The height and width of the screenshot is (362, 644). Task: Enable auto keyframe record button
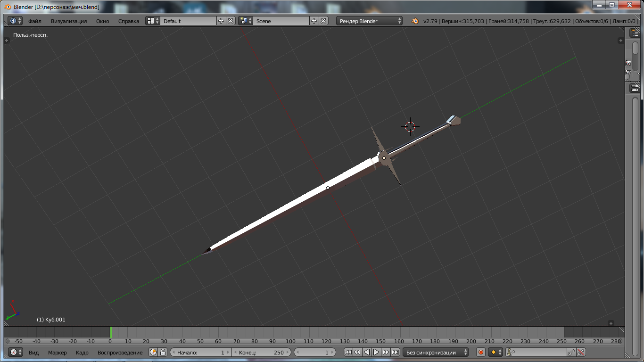pyautogui.click(x=481, y=352)
